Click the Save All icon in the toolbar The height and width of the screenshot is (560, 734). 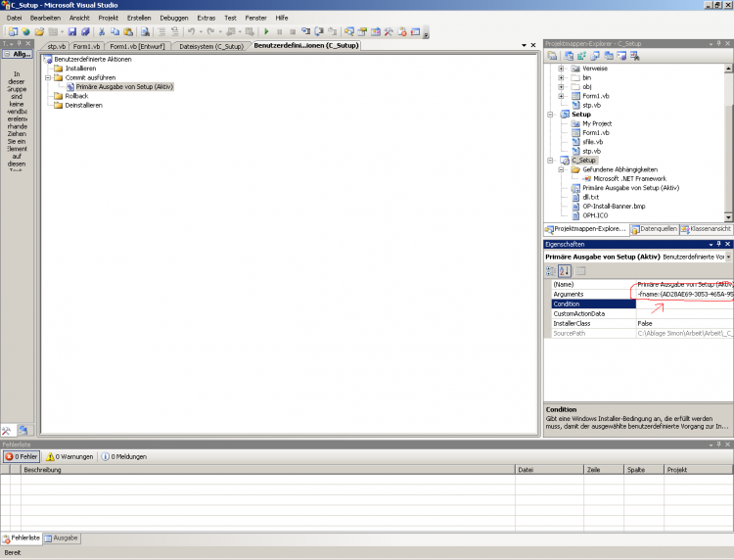point(85,32)
